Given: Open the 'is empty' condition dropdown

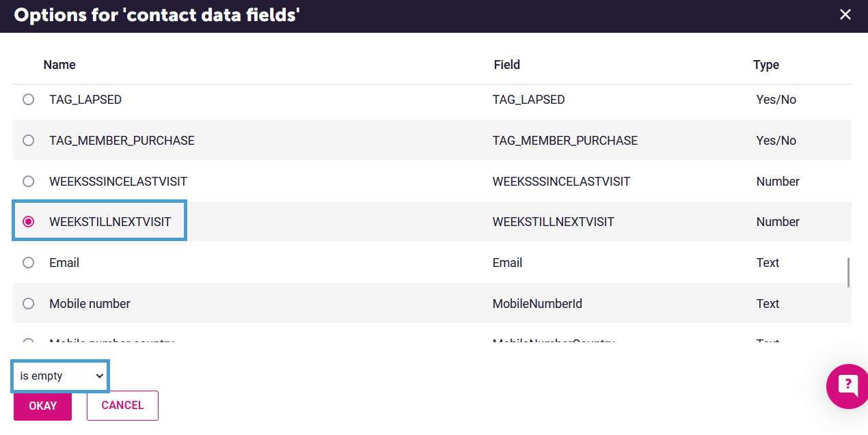Looking at the screenshot, I should pyautogui.click(x=60, y=376).
